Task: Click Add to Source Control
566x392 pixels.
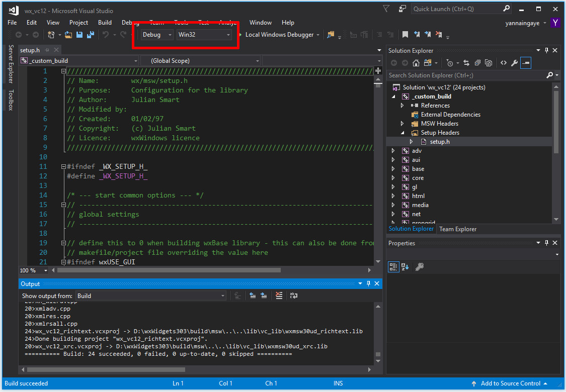Action: pos(510,383)
